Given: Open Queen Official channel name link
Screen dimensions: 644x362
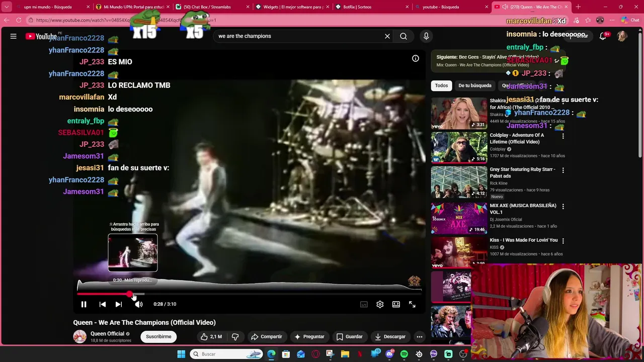Looking at the screenshot, I should pos(107,333).
